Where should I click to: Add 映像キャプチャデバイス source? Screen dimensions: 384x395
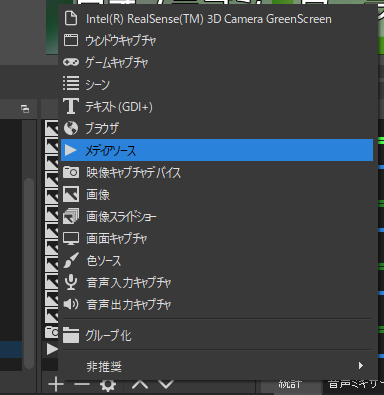(x=217, y=172)
